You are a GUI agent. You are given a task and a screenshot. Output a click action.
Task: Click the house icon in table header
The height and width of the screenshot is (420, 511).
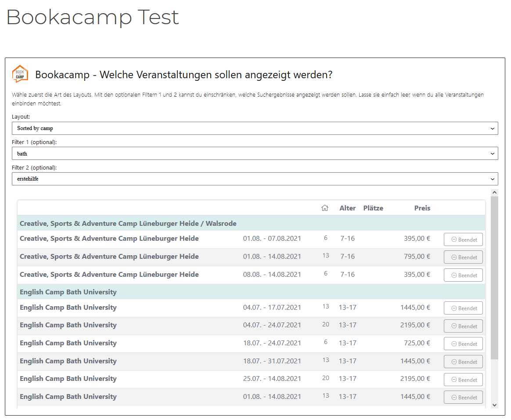click(x=324, y=208)
